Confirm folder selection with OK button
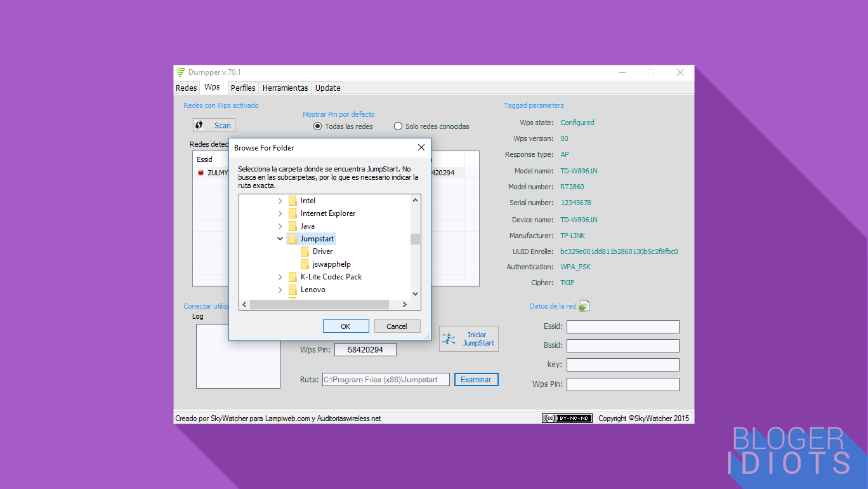The width and height of the screenshot is (868, 489). [346, 326]
